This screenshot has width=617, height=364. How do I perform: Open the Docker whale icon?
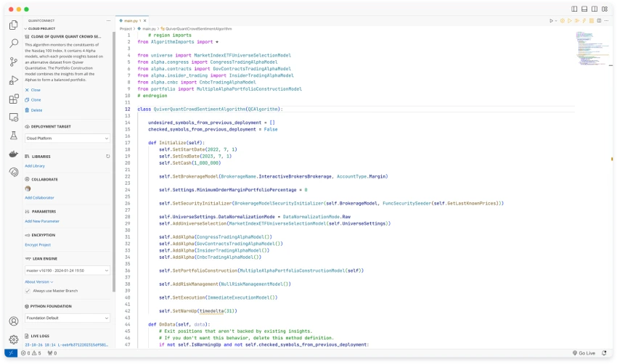[x=13, y=154]
